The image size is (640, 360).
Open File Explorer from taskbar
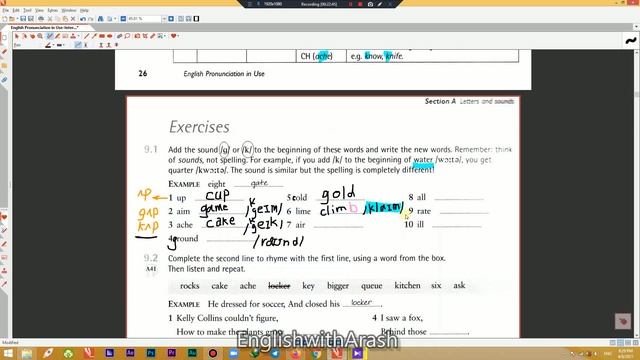click(x=27, y=353)
